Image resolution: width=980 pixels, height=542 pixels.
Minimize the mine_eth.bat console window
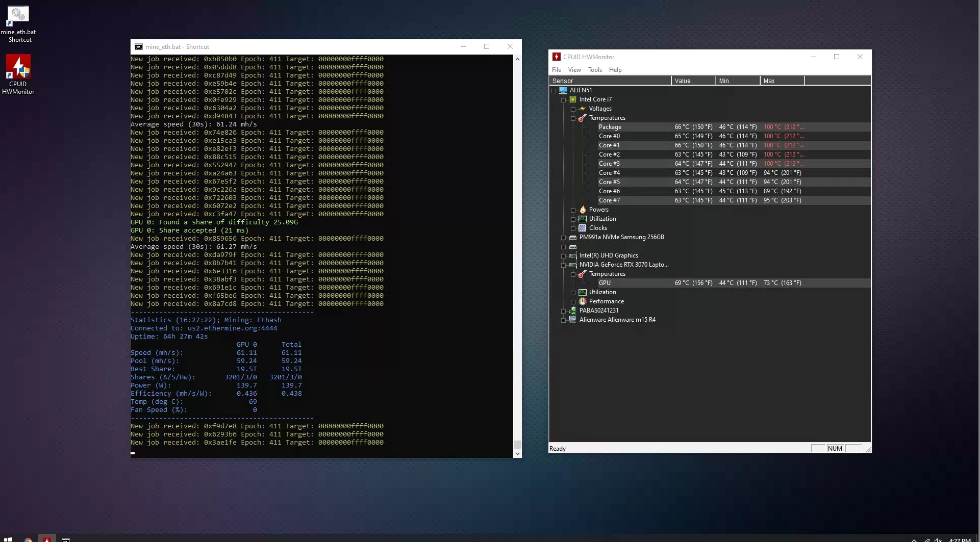pos(464,46)
